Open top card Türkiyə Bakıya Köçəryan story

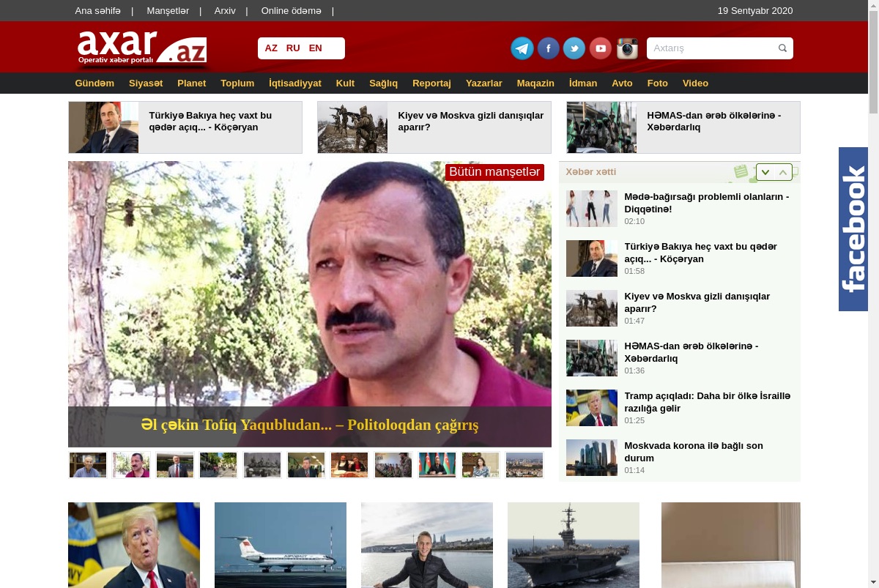[185, 127]
